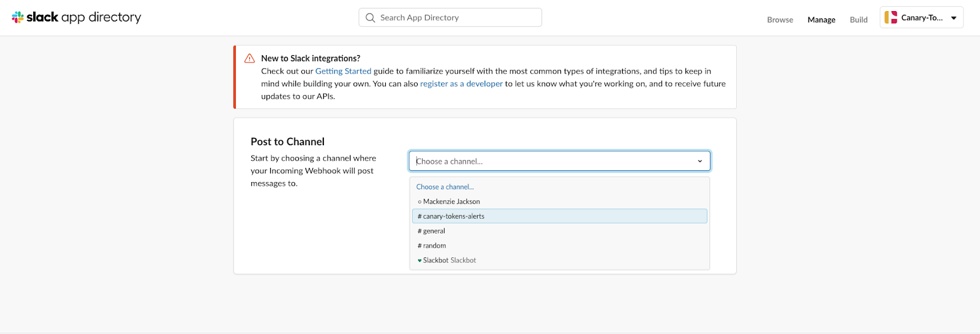Image resolution: width=980 pixels, height=334 pixels.
Task: Open the Browse menu item
Action: pyautogui.click(x=780, y=20)
